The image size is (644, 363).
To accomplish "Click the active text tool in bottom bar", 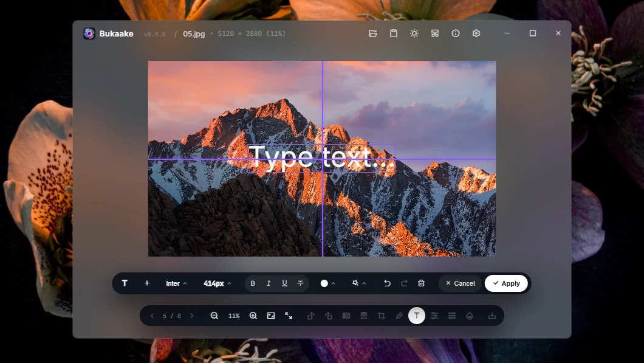I will [416, 316].
